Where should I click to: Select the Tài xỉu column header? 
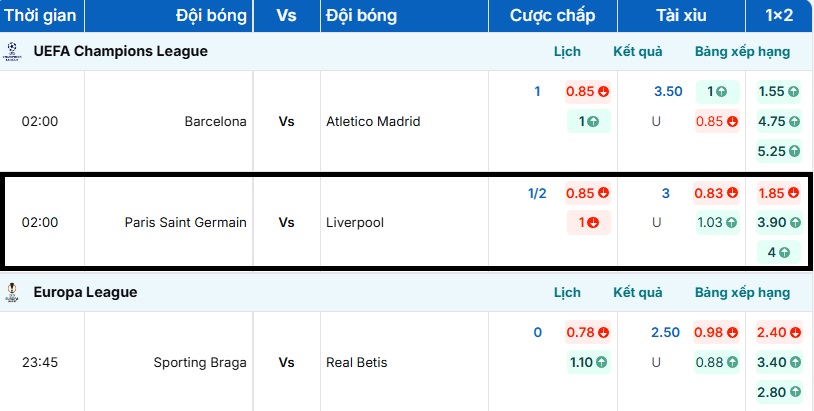680,15
